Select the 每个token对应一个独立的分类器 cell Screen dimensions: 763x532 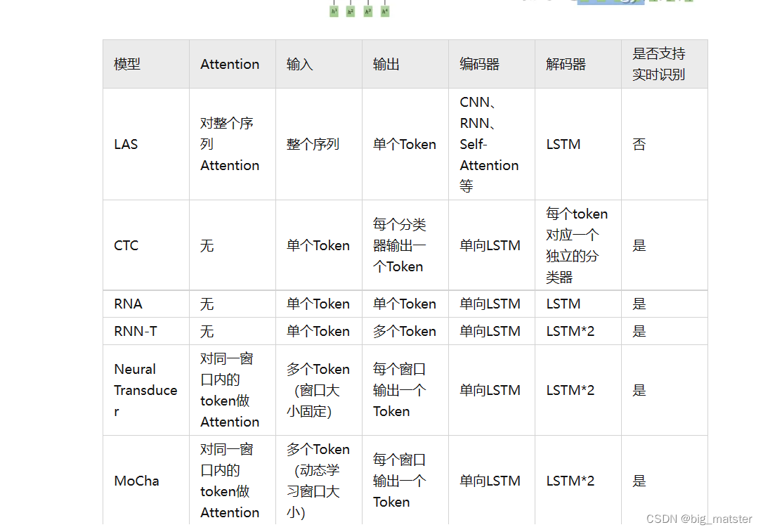coord(578,245)
